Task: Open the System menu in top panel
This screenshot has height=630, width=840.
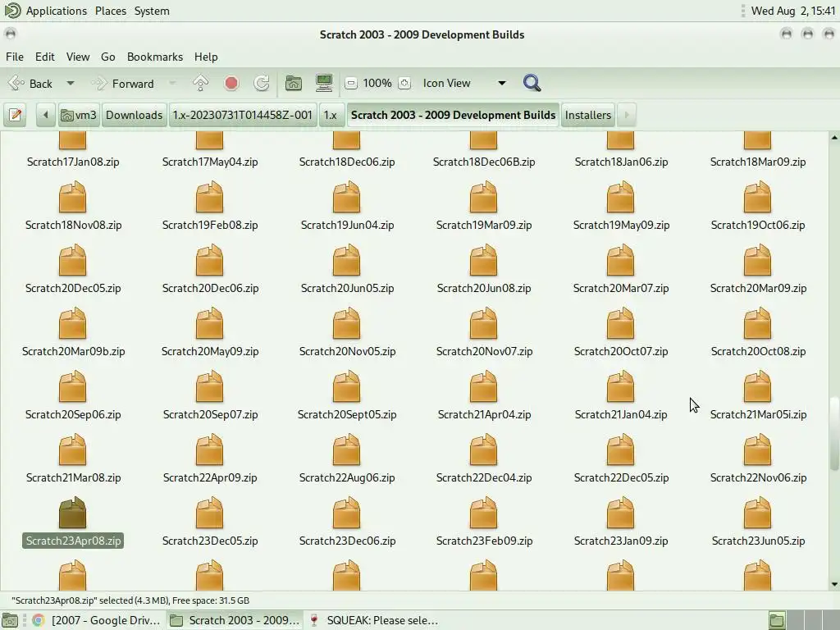Action: pos(152,11)
